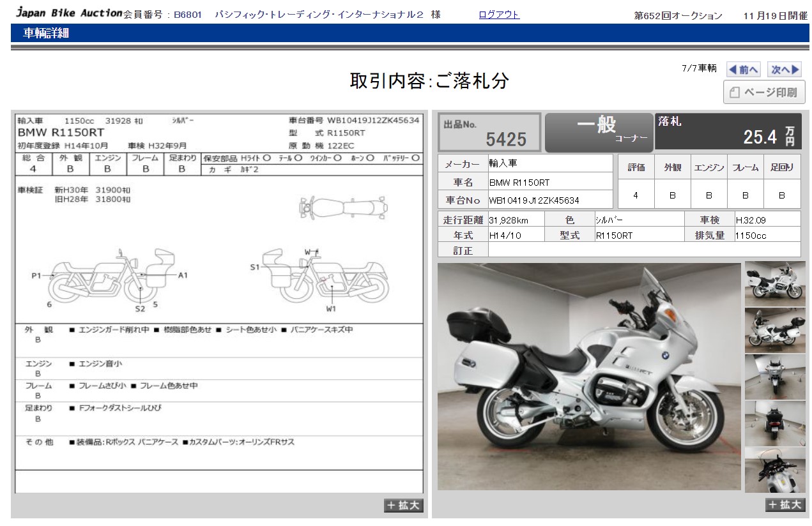Click the Hライト ○ safety parts entry
Image resolution: width=812 pixels, height=526 pixels.
256,158
